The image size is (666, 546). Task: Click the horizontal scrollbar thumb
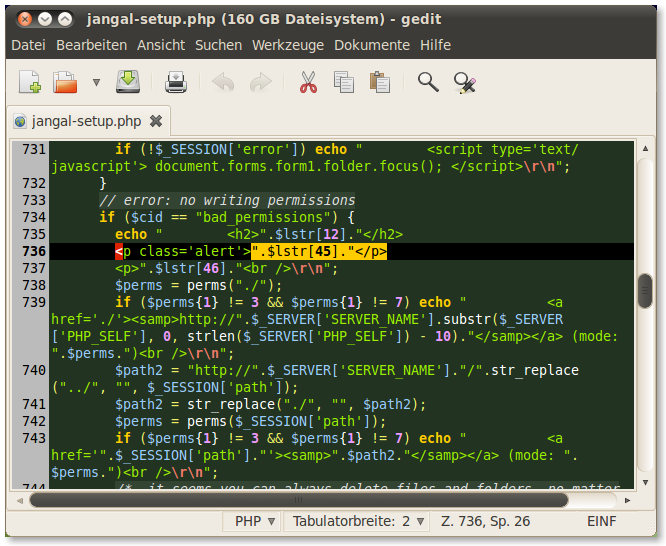[x=299, y=500]
